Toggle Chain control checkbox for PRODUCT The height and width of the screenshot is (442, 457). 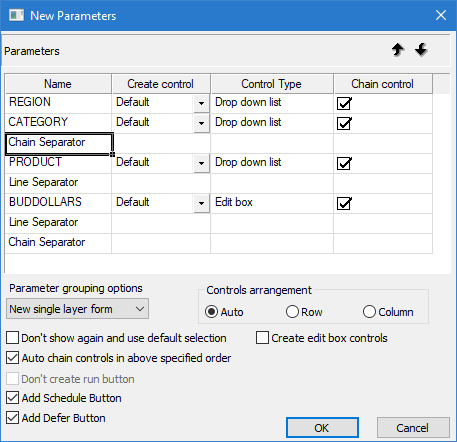coord(344,163)
